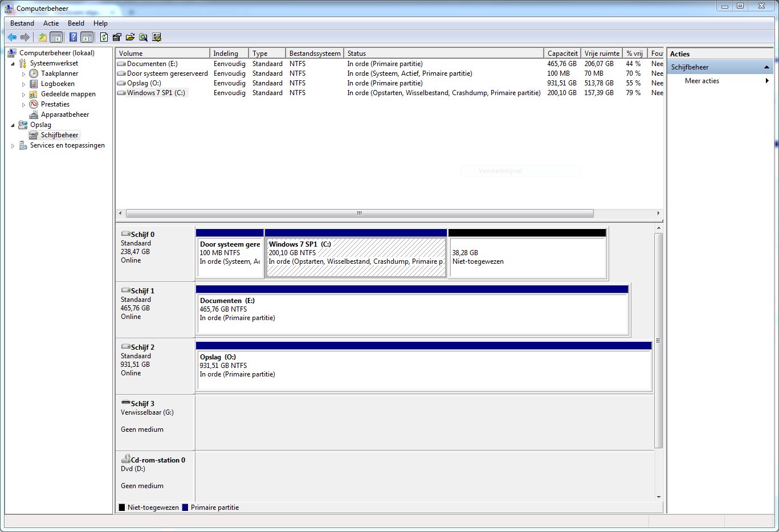Toggle the console tree pane button

[x=56, y=38]
